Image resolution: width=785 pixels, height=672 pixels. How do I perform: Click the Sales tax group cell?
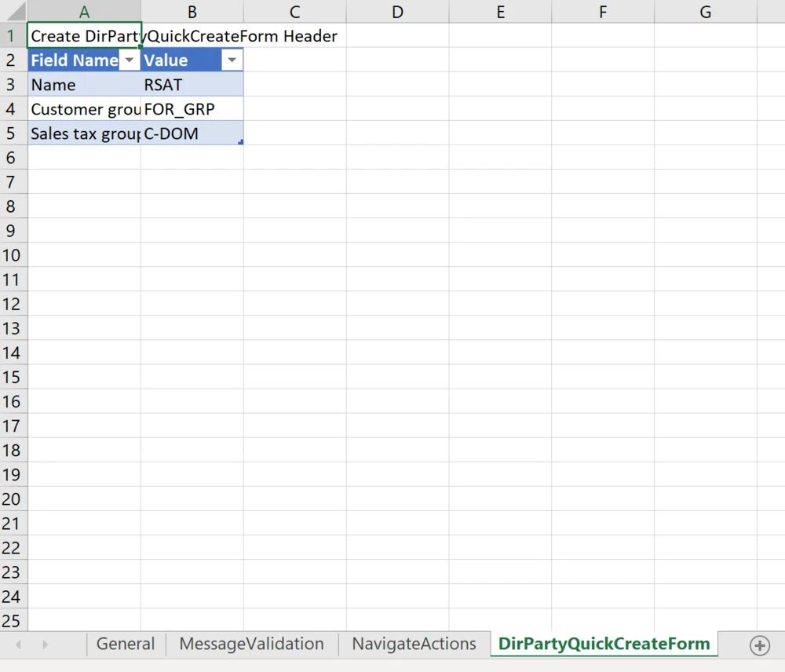[x=84, y=133]
